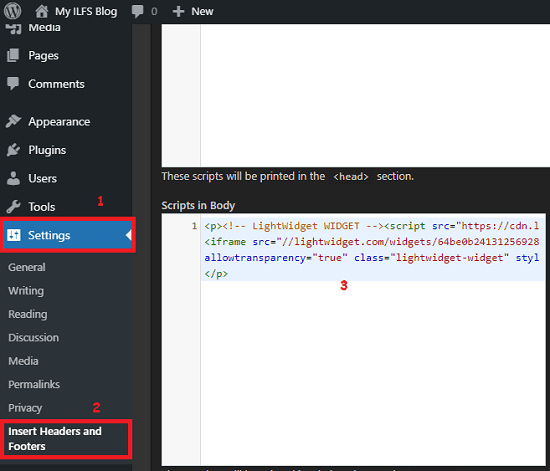
Task: Open Permalinks settings submenu
Action: pyautogui.click(x=34, y=384)
